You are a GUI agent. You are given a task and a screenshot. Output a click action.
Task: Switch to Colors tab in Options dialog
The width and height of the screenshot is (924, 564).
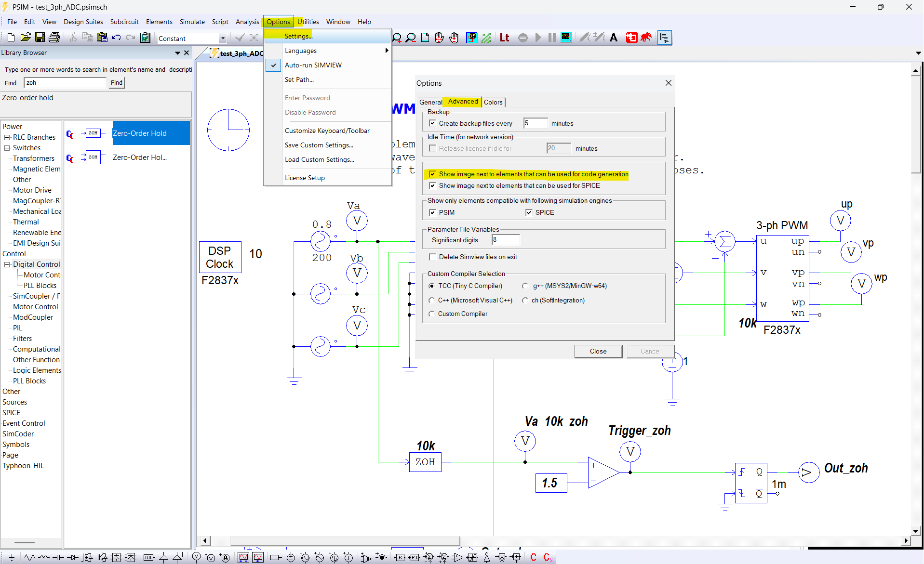[493, 102]
